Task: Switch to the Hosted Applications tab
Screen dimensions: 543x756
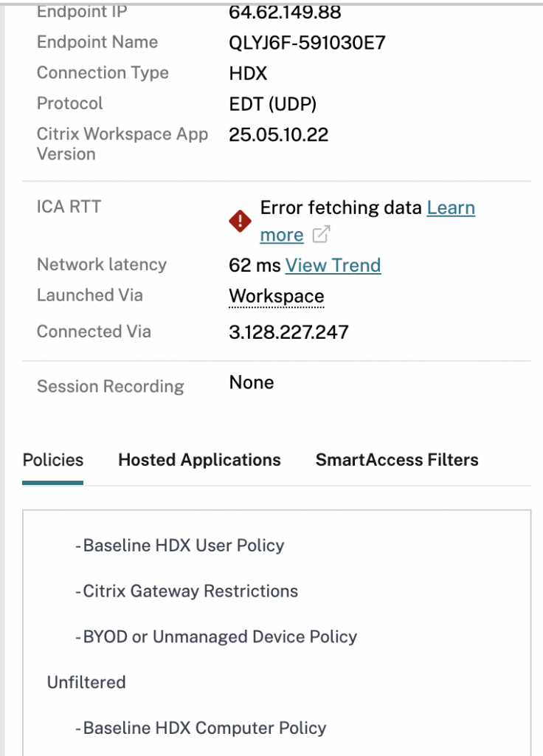Action: [x=199, y=459]
